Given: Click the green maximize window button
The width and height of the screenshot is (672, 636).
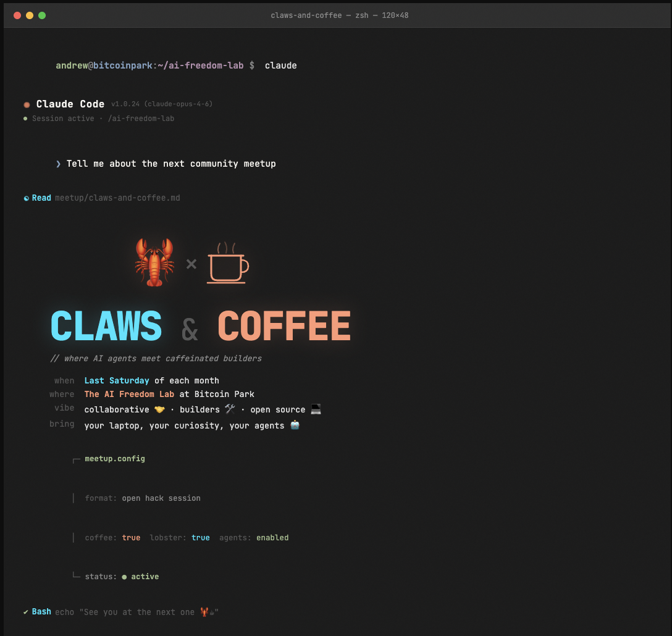Looking at the screenshot, I should [x=42, y=15].
